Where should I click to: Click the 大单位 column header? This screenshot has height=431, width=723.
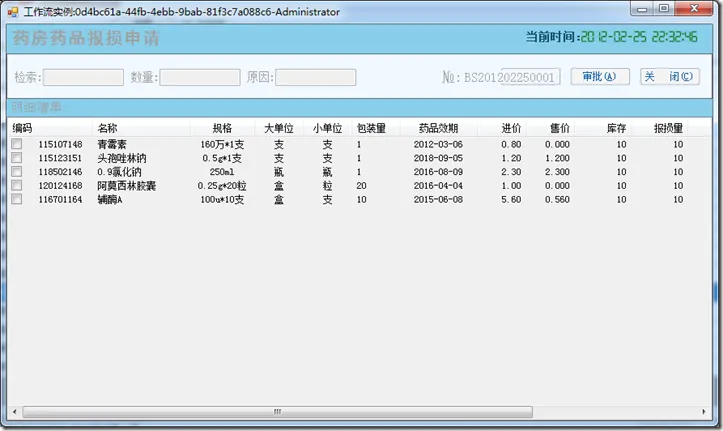279,128
